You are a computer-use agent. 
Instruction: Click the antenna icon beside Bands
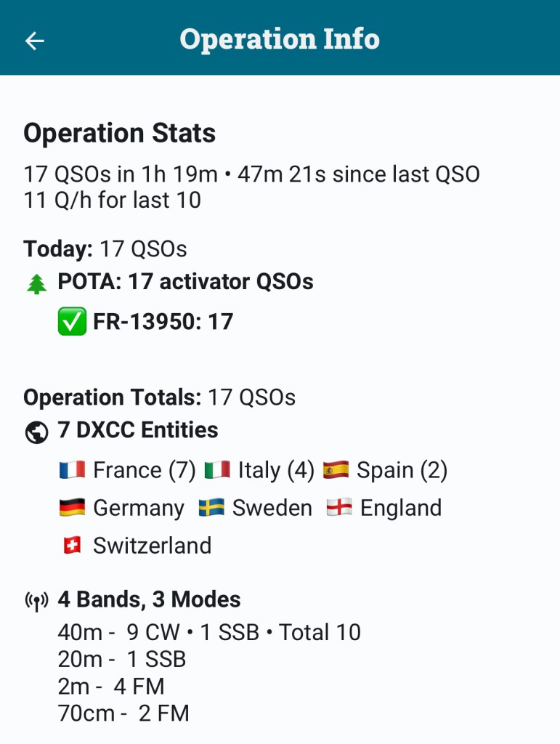coord(36,601)
